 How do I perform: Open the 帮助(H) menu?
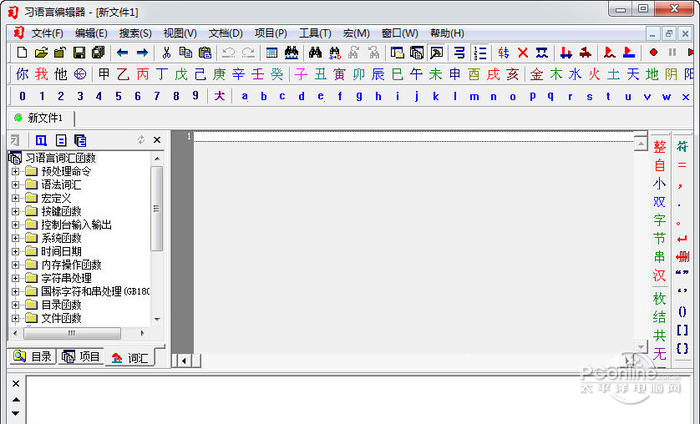pyautogui.click(x=447, y=33)
